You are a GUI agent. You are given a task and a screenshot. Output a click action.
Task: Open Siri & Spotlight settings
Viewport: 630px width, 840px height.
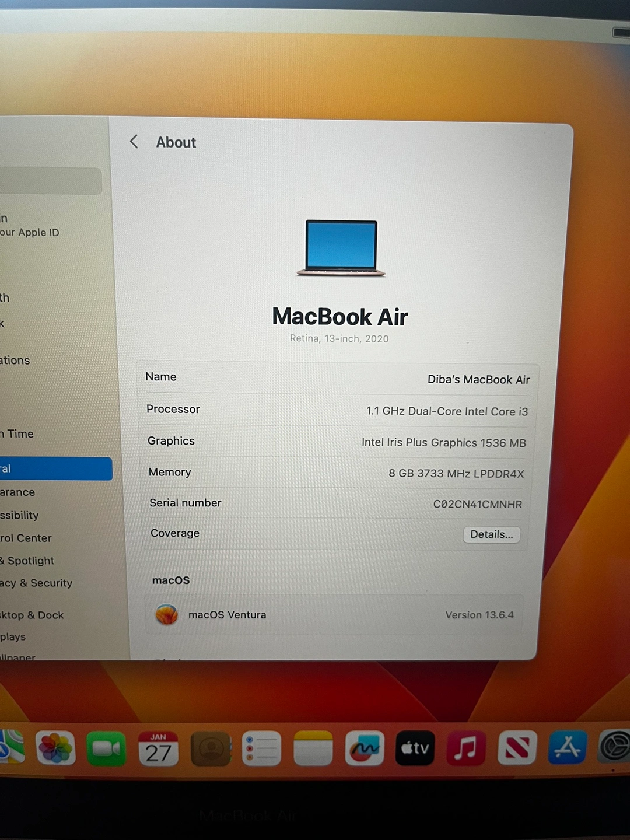27,561
